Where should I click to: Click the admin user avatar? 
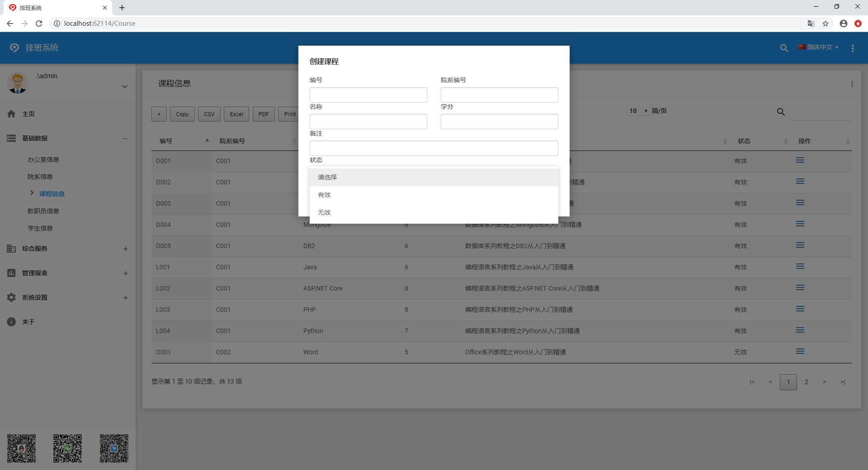[x=18, y=83]
